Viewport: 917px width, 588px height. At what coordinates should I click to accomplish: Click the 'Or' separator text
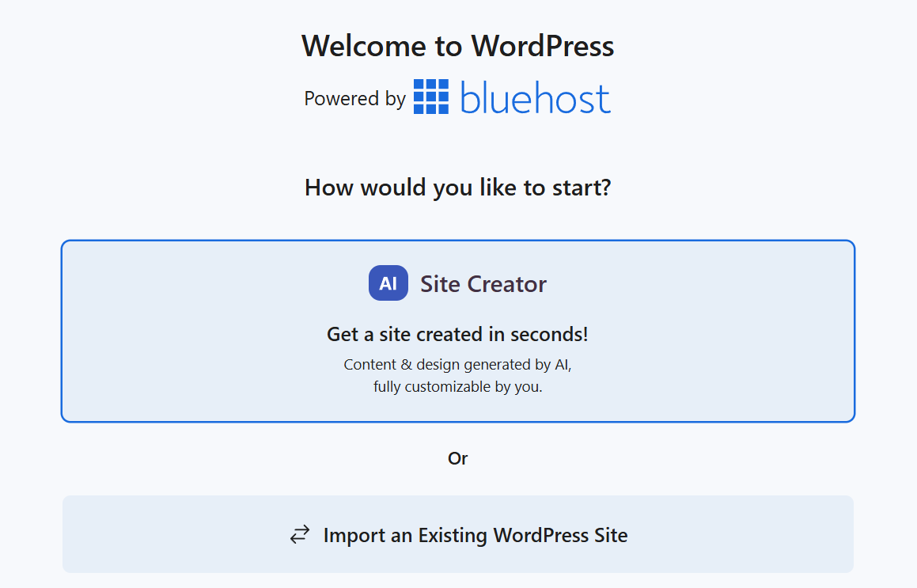(x=458, y=458)
